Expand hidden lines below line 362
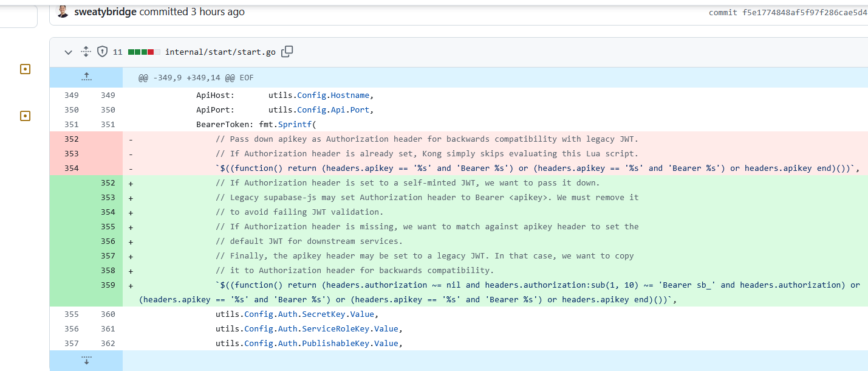 (x=86, y=360)
